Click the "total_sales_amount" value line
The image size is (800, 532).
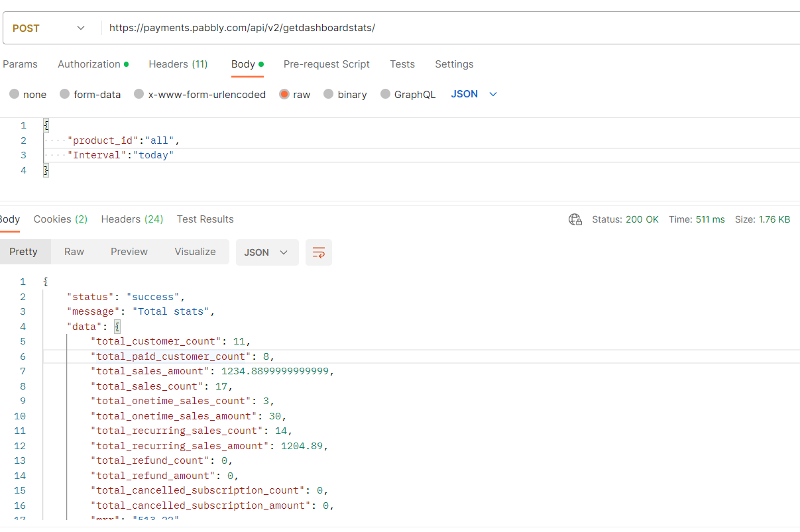(212, 371)
